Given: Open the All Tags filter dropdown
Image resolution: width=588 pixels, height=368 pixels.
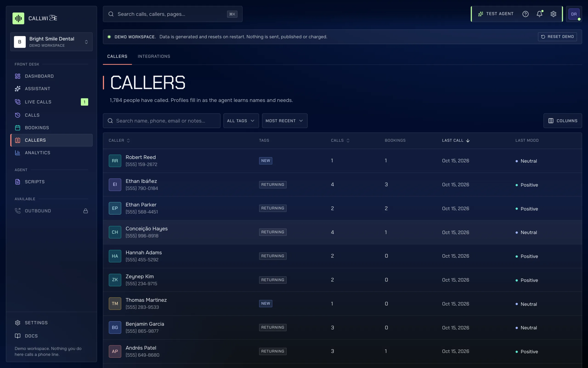Looking at the screenshot, I should [241, 121].
